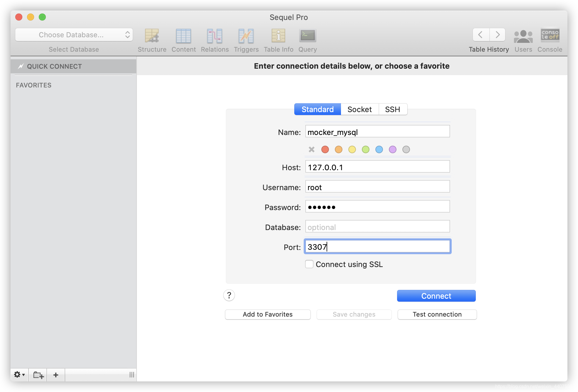The height and width of the screenshot is (392, 578).
Task: Click the Database optional field
Action: [x=377, y=227]
